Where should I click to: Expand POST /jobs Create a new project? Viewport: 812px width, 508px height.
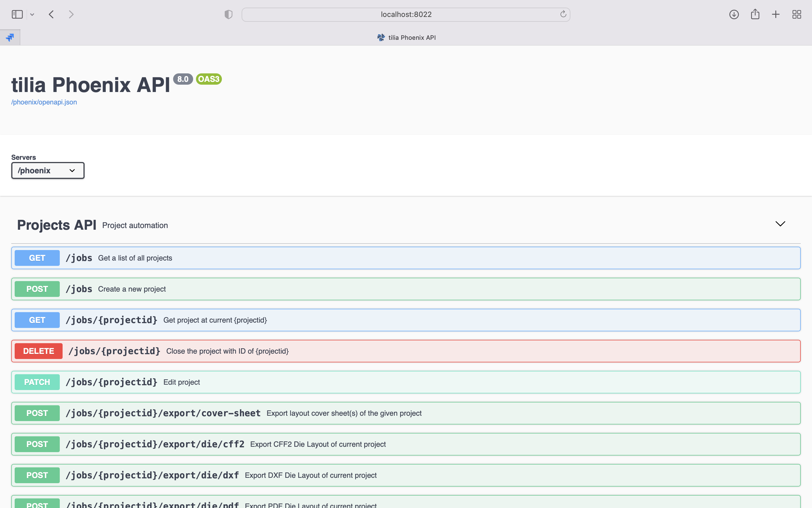coord(406,289)
